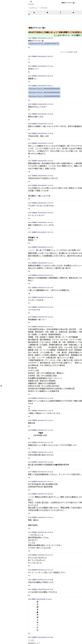Jump to first page icon

34,12
